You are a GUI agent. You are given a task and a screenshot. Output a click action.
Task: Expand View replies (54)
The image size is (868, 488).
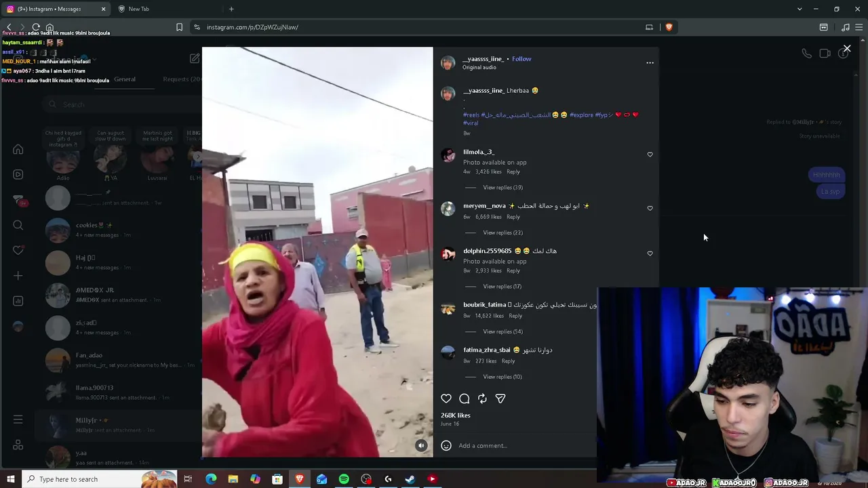point(502,331)
